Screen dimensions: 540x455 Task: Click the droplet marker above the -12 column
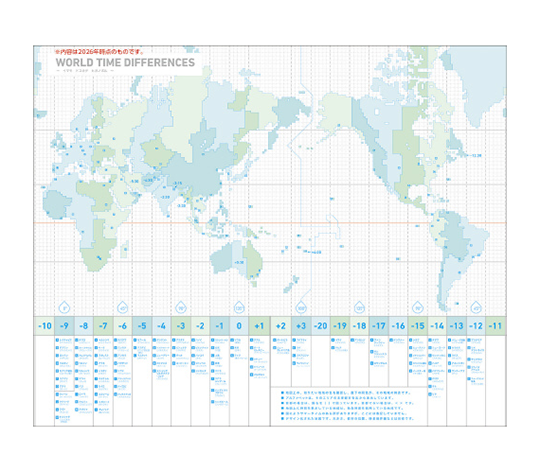pos(476,308)
